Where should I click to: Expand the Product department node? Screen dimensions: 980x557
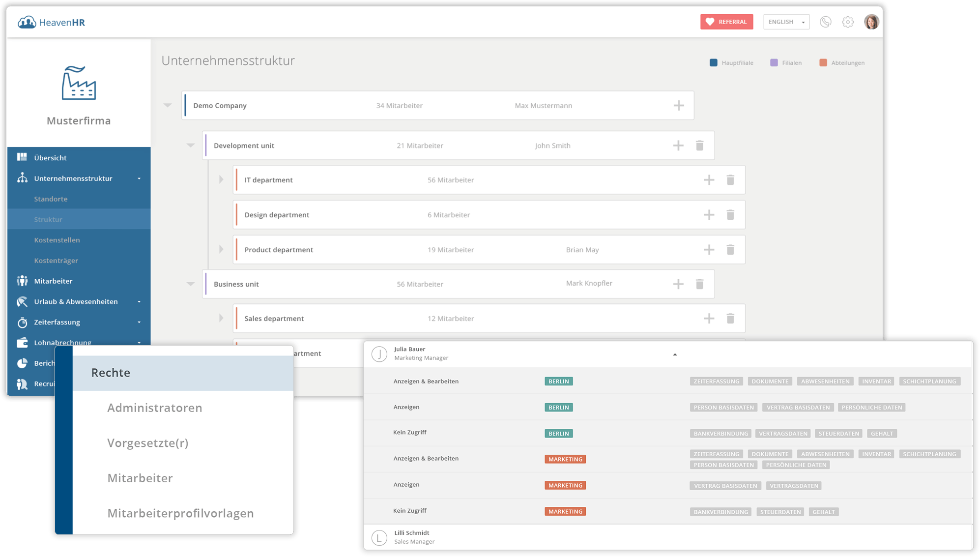click(221, 250)
